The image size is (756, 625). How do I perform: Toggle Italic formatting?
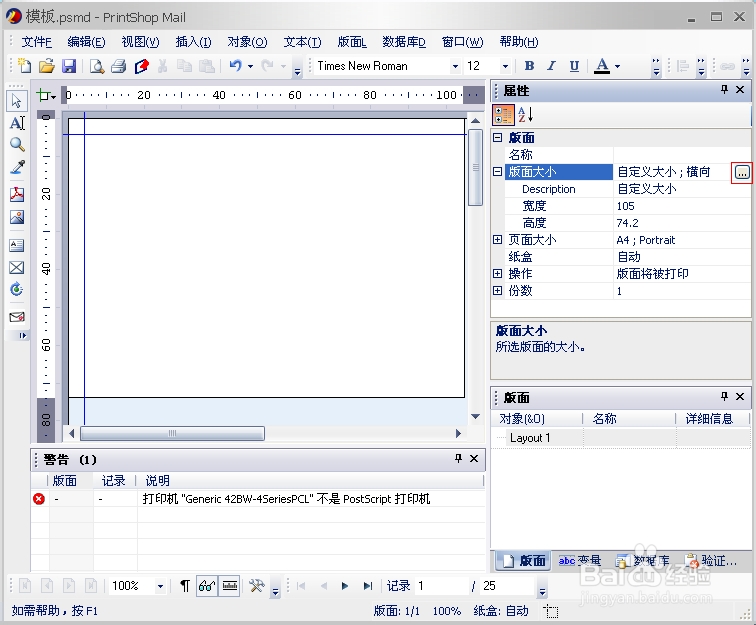point(552,66)
